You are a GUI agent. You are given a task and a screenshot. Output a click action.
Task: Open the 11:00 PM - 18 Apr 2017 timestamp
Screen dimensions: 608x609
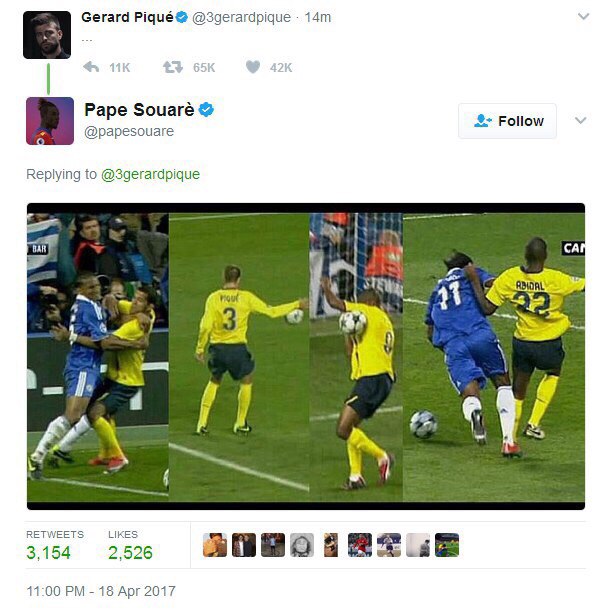(101, 591)
